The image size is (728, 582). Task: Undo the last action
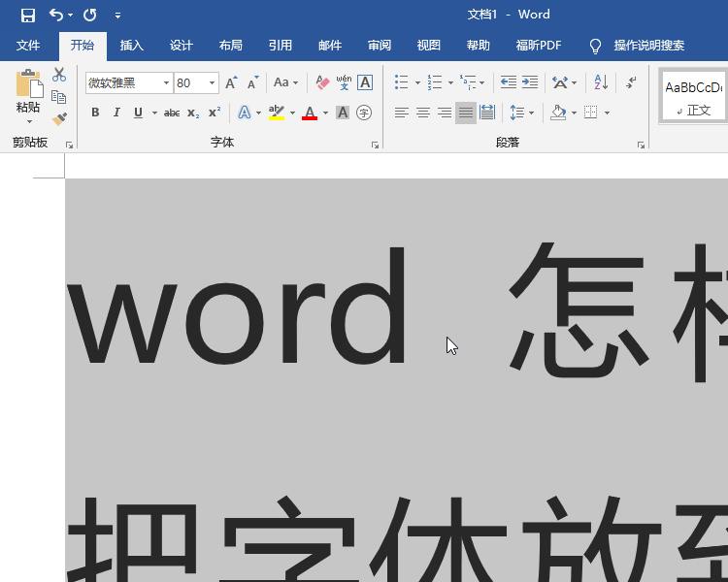coord(55,16)
